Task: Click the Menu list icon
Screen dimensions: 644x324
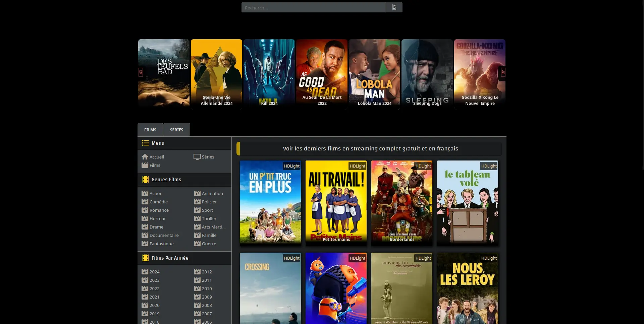Action: click(x=145, y=143)
